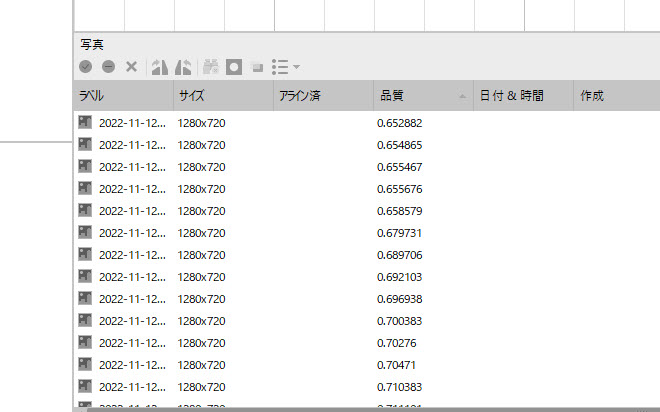Rotate selected photos left
The image size is (660, 412).
(x=183, y=67)
